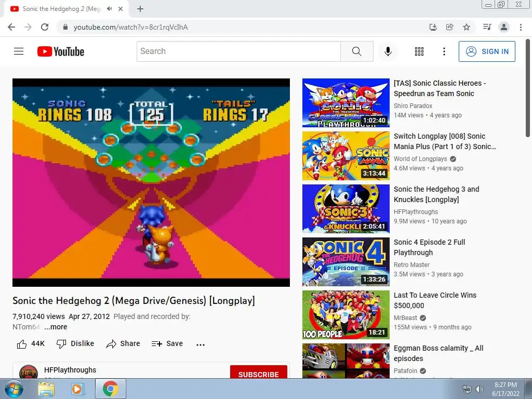
Task: Click the Chrome taskbar icon
Action: click(110, 389)
